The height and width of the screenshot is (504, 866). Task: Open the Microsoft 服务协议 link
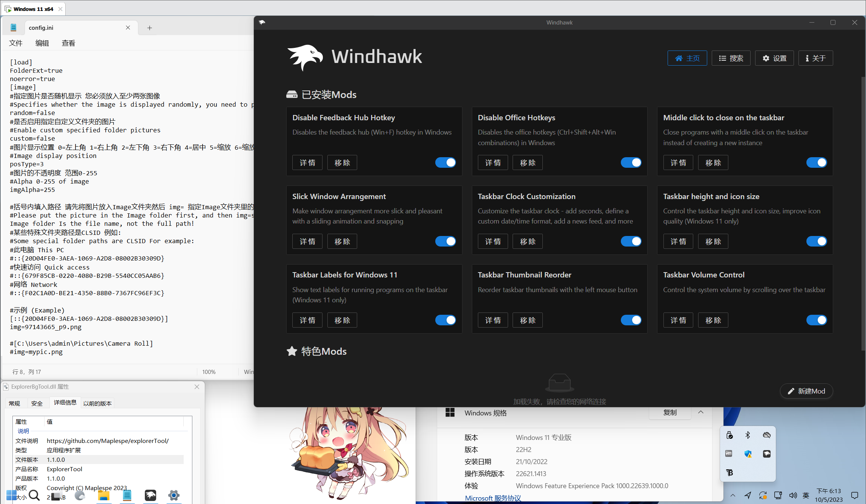(493, 498)
